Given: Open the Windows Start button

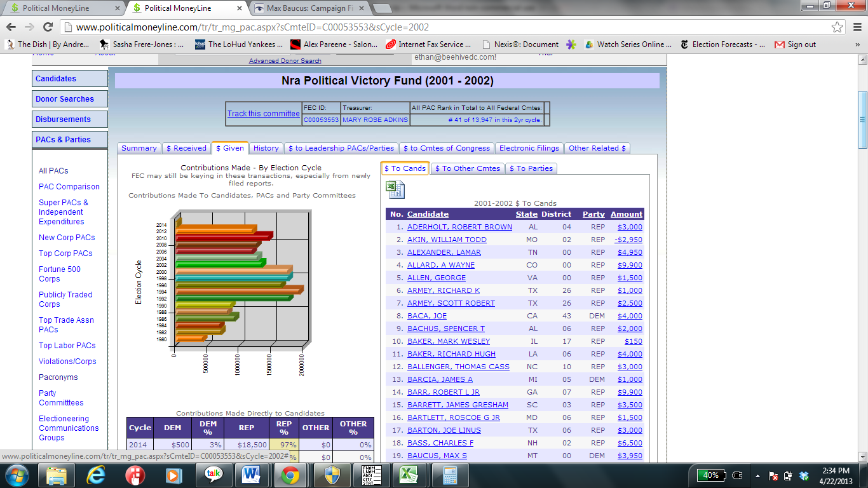Looking at the screenshot, I should tap(17, 475).
